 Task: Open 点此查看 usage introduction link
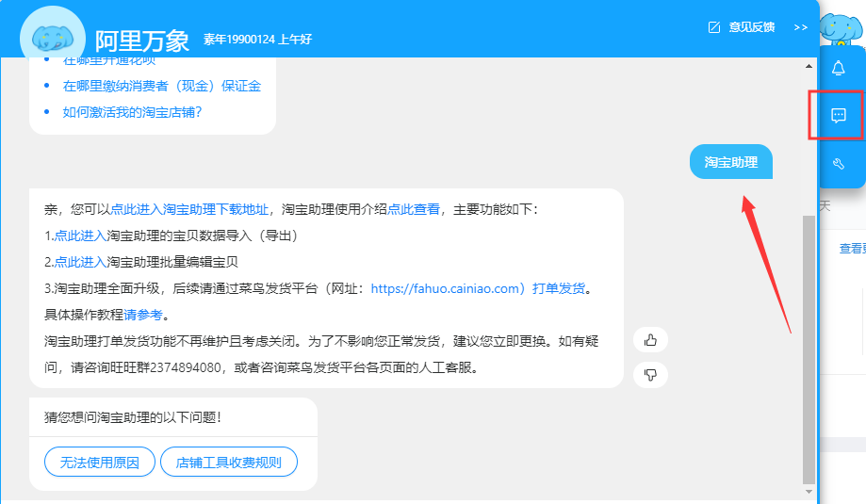click(414, 209)
